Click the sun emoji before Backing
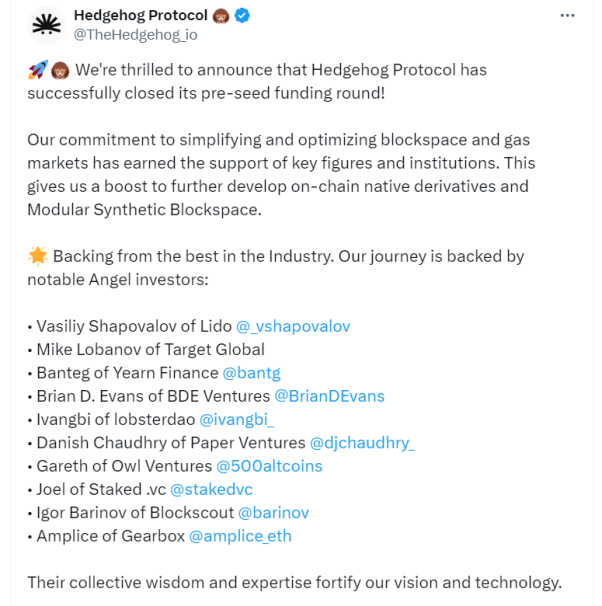 tap(38, 256)
